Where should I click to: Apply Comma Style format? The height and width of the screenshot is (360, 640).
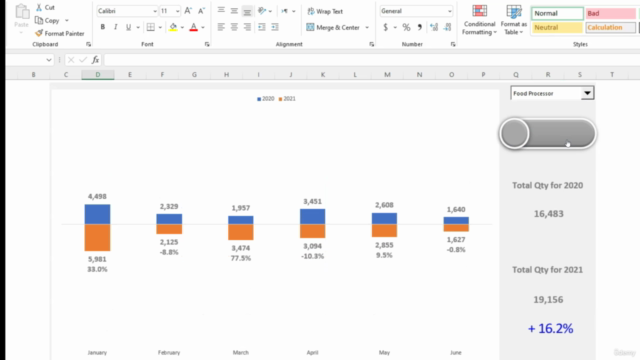(420, 27)
